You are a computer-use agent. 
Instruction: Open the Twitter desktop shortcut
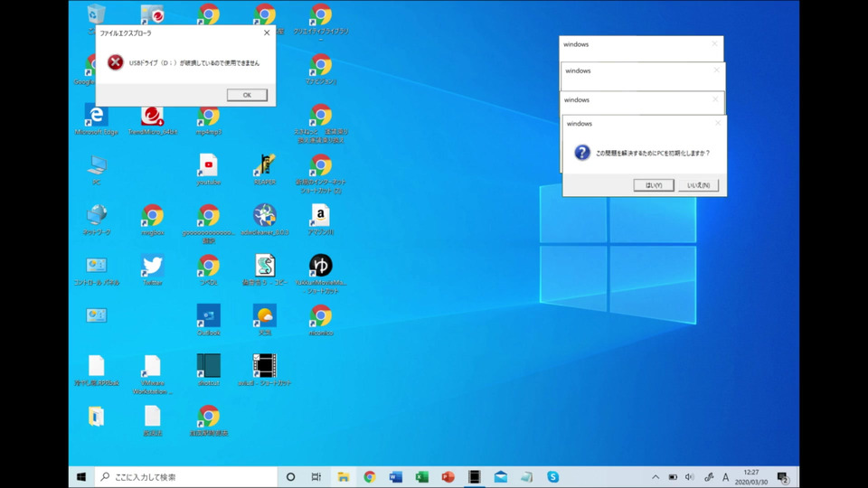click(x=152, y=267)
